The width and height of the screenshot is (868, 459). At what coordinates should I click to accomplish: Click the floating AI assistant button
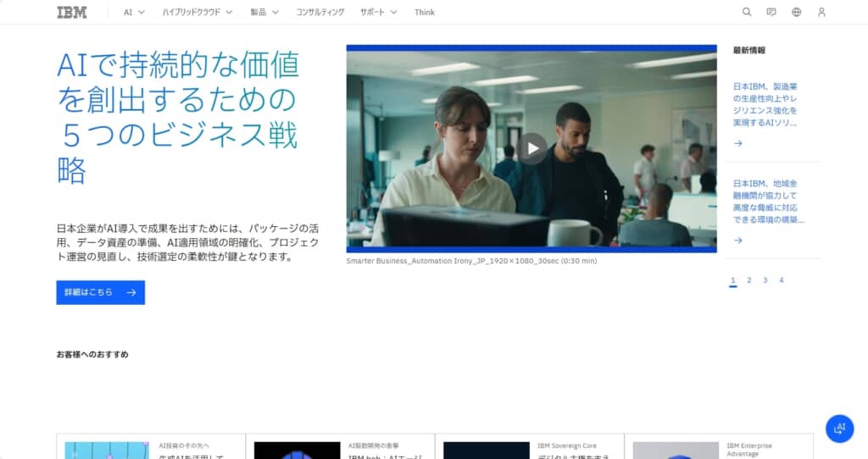(839, 428)
